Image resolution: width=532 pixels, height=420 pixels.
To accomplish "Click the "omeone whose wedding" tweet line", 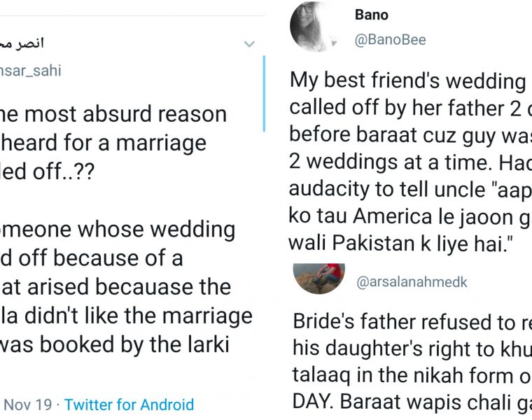I will point(118,229).
